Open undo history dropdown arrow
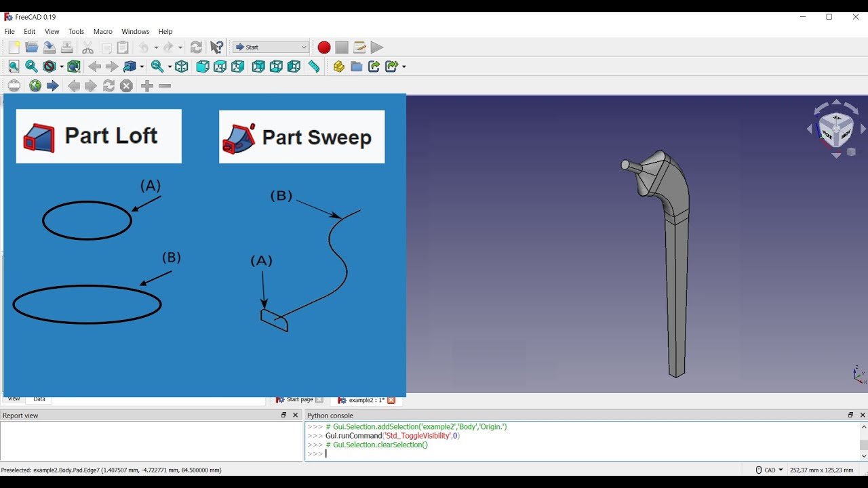The width and height of the screenshot is (868, 488). (155, 47)
